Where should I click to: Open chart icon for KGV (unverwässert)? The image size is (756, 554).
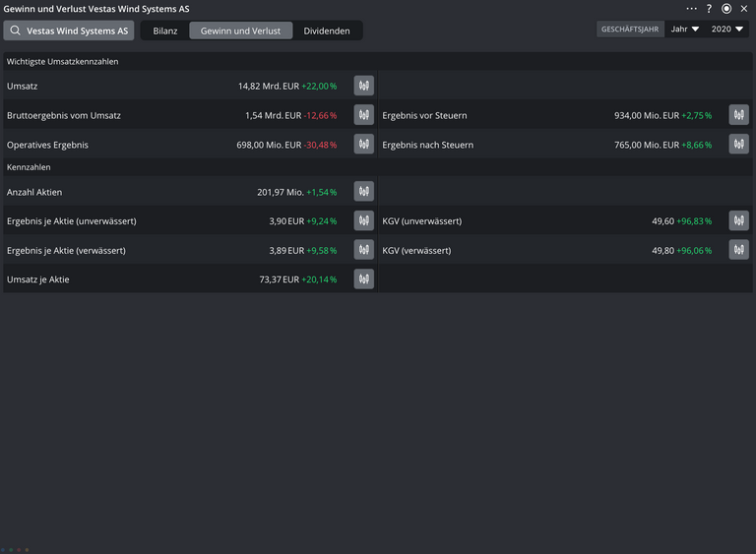738,220
